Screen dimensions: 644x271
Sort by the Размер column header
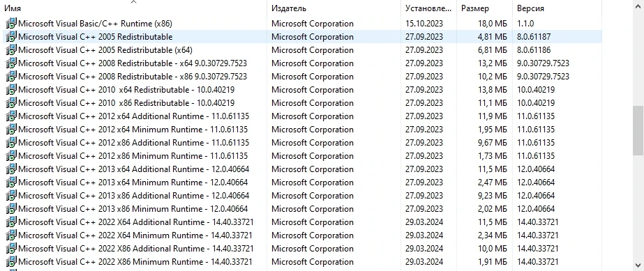tap(475, 8)
